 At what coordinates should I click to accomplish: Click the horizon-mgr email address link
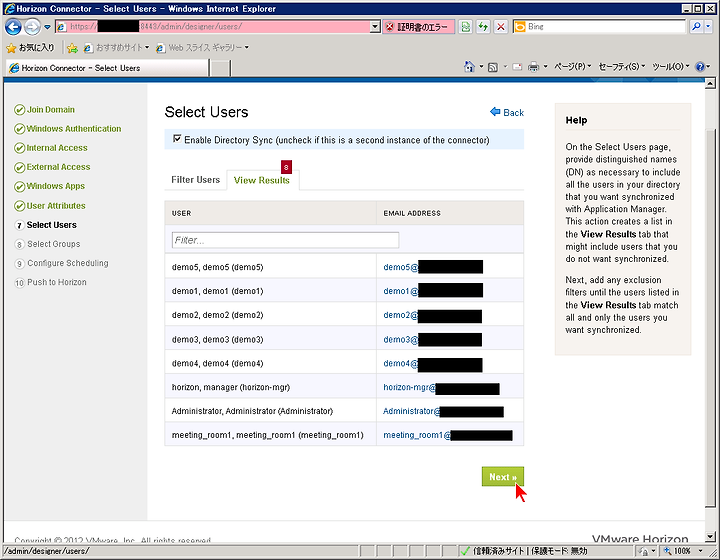tap(409, 387)
